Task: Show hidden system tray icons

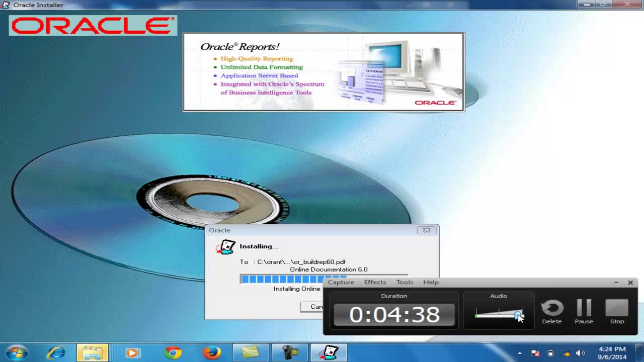Action: [x=520, y=353]
